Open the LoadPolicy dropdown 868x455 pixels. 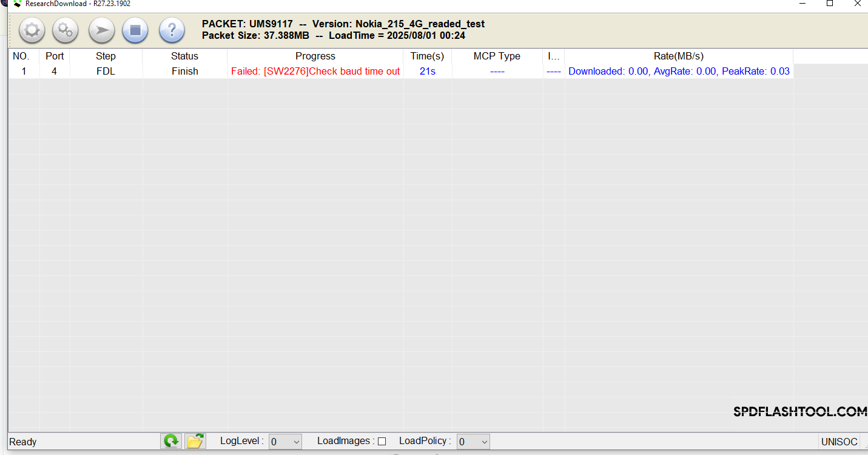(x=473, y=442)
